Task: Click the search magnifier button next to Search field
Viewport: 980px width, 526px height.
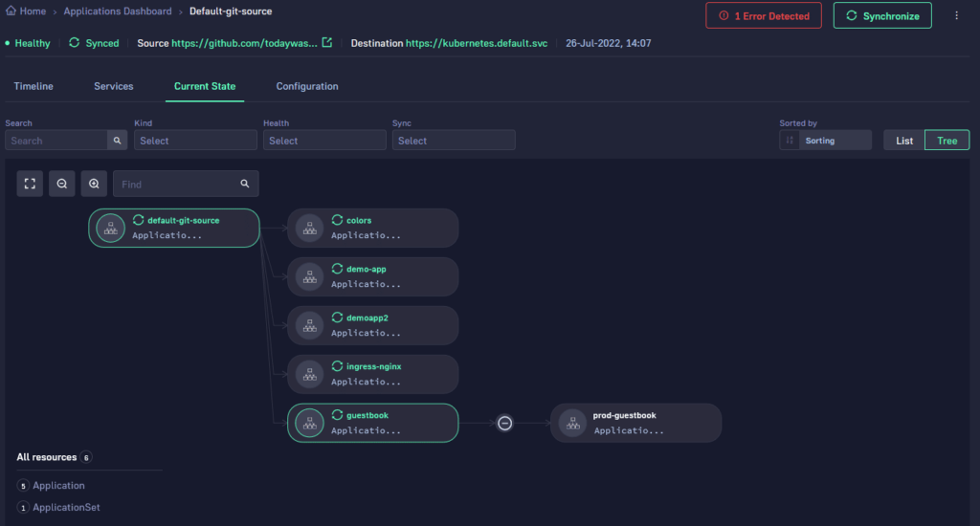Action: [x=117, y=141]
